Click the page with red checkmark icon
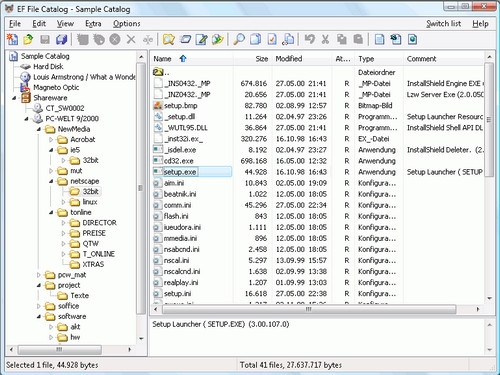The image size is (500, 375). click(272, 39)
